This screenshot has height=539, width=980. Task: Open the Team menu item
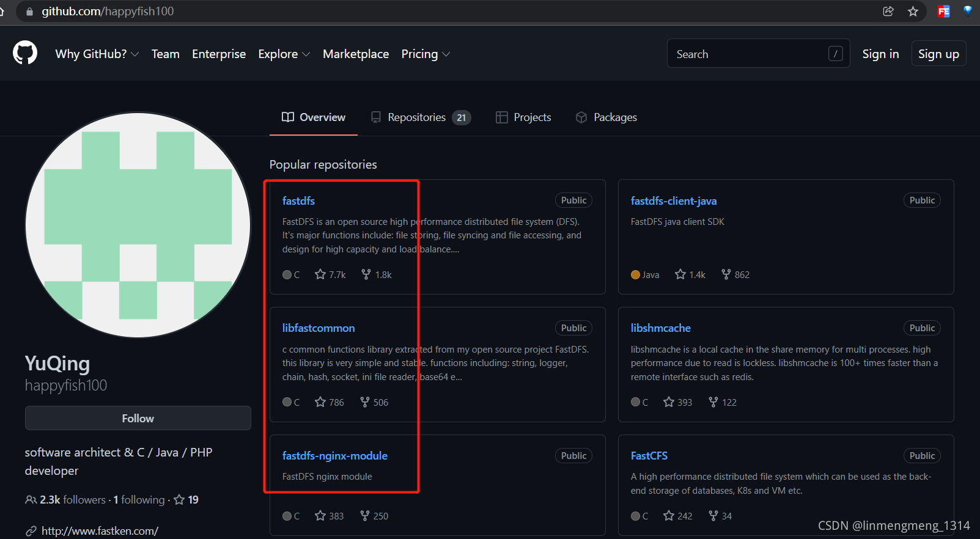(x=166, y=54)
